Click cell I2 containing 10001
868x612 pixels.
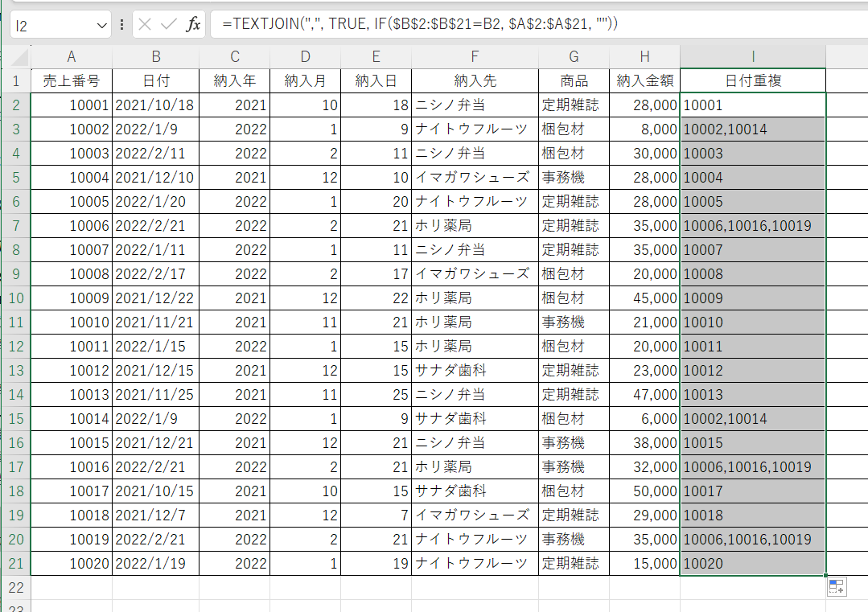753,105
